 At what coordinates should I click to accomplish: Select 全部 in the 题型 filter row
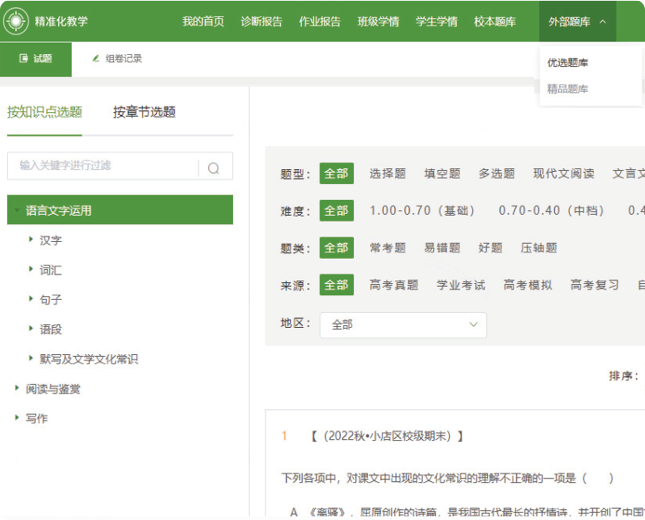click(336, 173)
